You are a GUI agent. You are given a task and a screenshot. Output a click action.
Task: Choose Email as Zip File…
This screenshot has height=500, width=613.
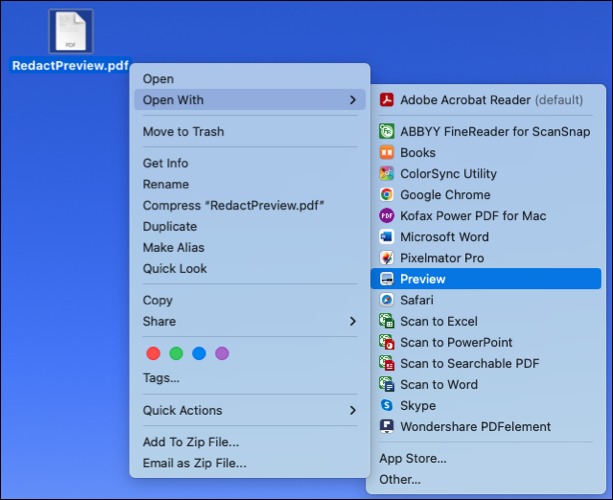click(249, 463)
